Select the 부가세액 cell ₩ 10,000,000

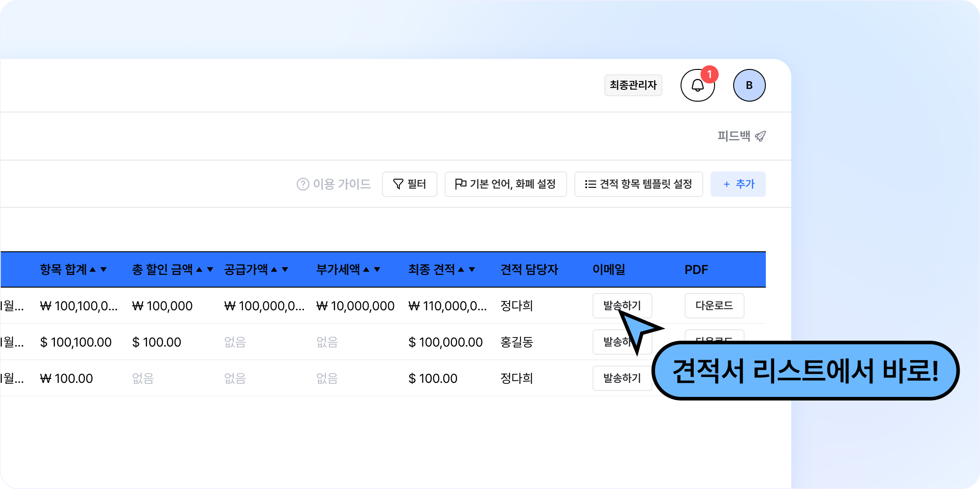click(x=355, y=306)
